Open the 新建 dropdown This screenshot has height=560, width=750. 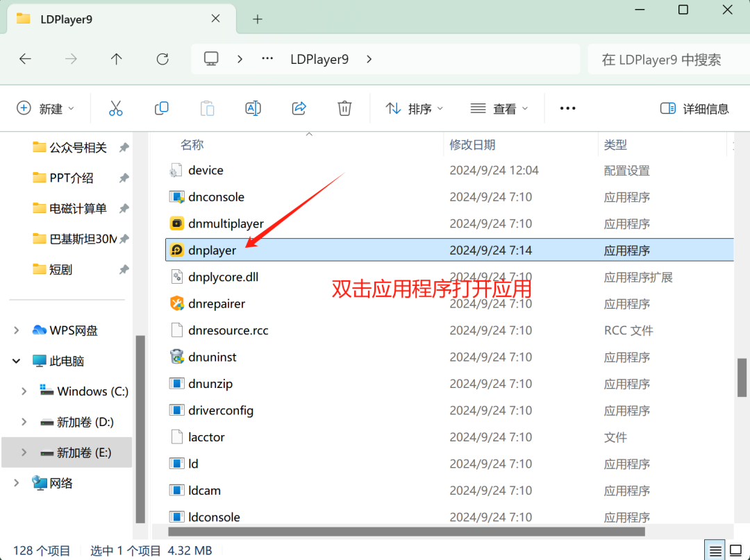(45, 108)
